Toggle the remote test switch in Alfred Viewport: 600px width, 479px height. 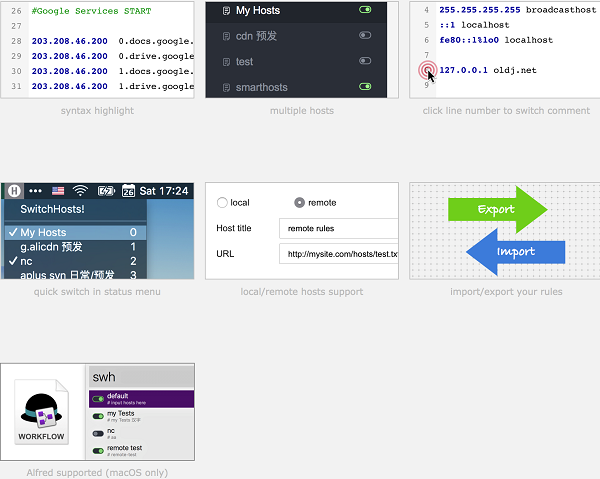98,451
